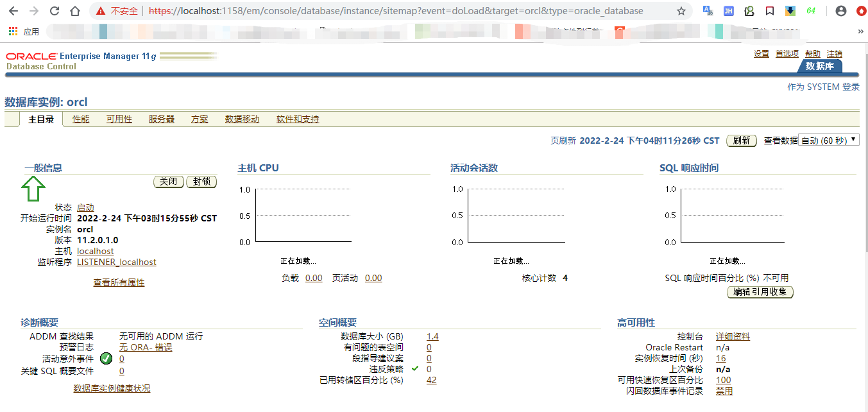868x412 pixels.
Task: Open the 页活动 0.00 value link
Action: [373, 278]
